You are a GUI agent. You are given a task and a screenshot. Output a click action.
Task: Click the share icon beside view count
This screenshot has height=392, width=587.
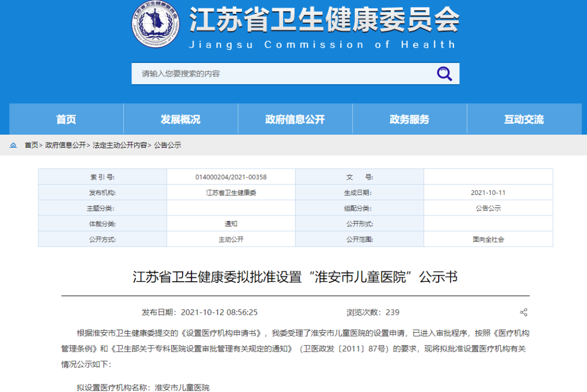[523, 312]
